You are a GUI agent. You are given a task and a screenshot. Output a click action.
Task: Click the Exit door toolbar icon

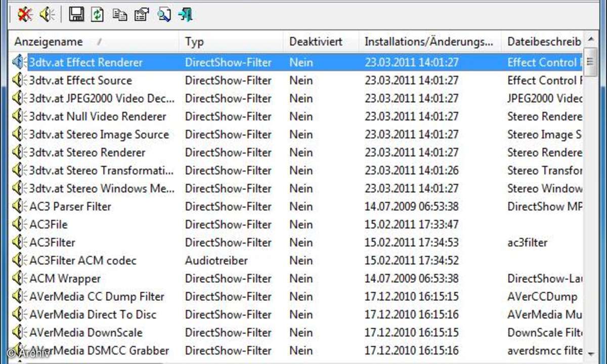point(186,15)
